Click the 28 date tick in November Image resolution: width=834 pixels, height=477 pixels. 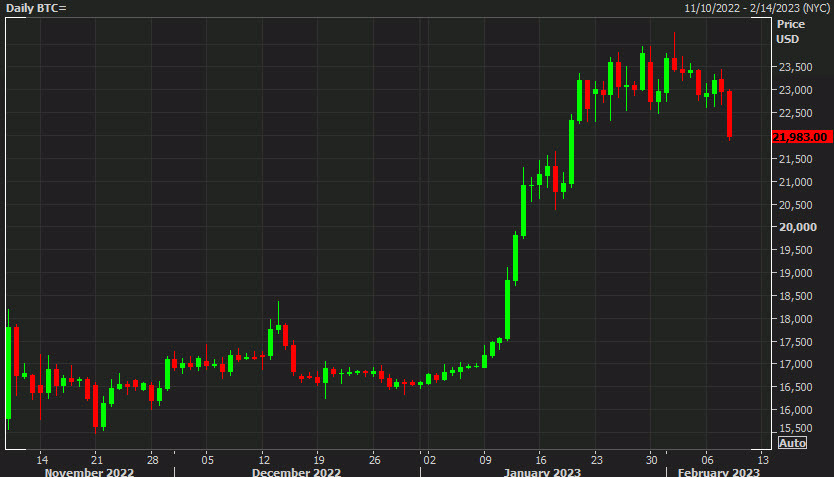point(153,460)
